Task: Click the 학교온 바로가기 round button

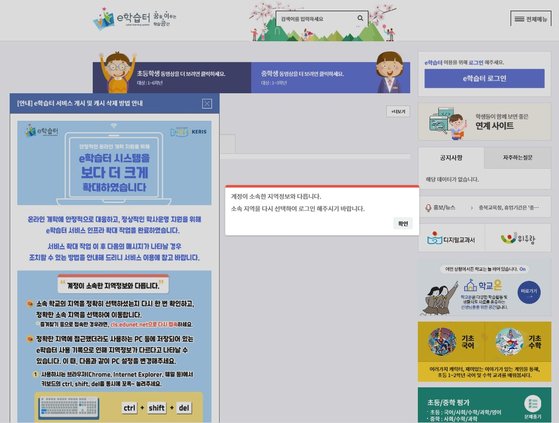Action: click(x=529, y=292)
